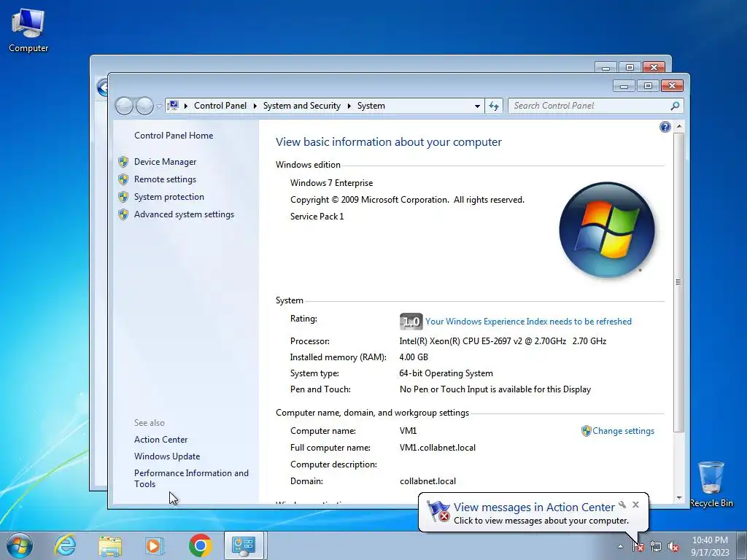The width and height of the screenshot is (747, 560).
Task: Select Control Panel in the breadcrumb
Action: tap(220, 106)
